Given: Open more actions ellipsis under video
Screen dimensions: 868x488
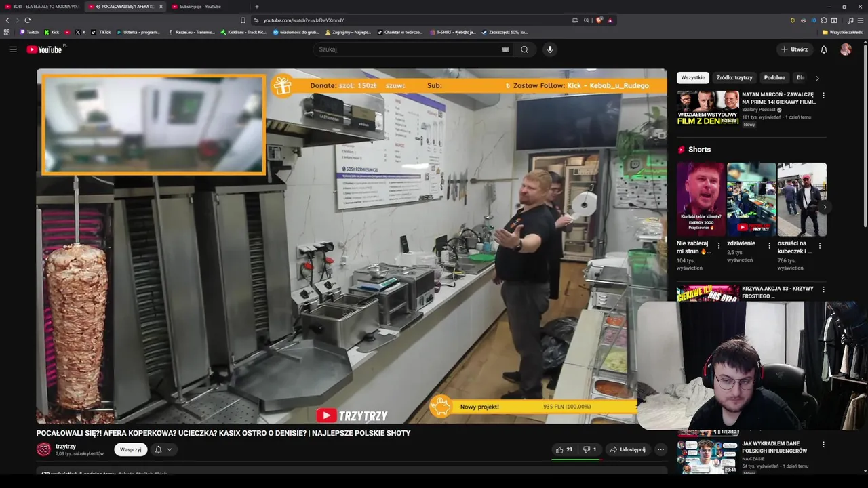Looking at the screenshot, I should click(660, 449).
